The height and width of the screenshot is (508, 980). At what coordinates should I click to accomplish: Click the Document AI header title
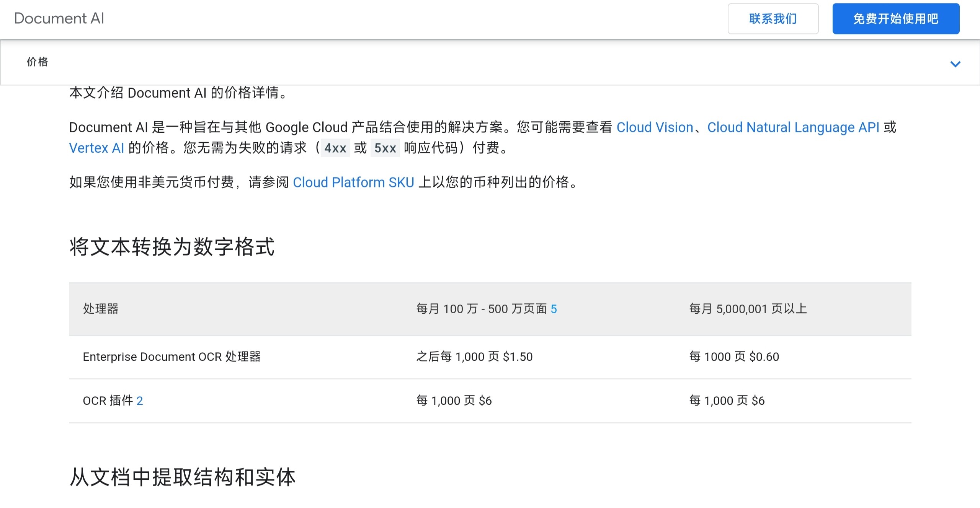click(59, 18)
